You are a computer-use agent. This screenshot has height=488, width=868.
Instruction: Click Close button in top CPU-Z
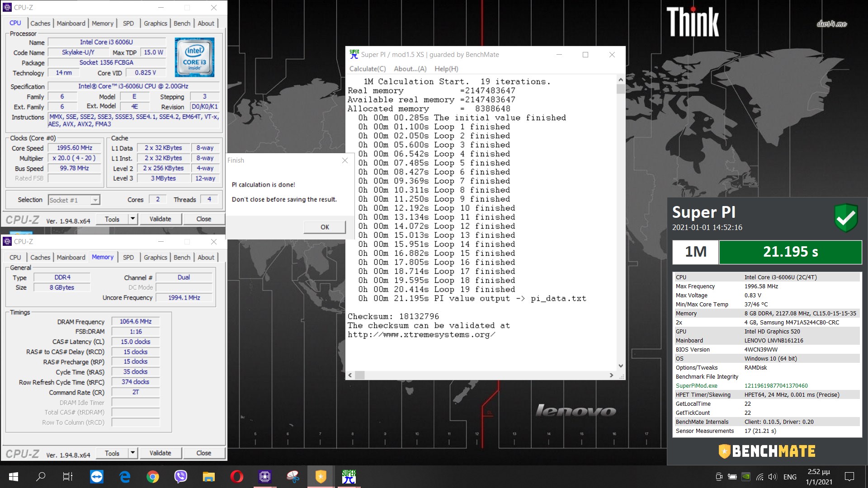click(203, 219)
